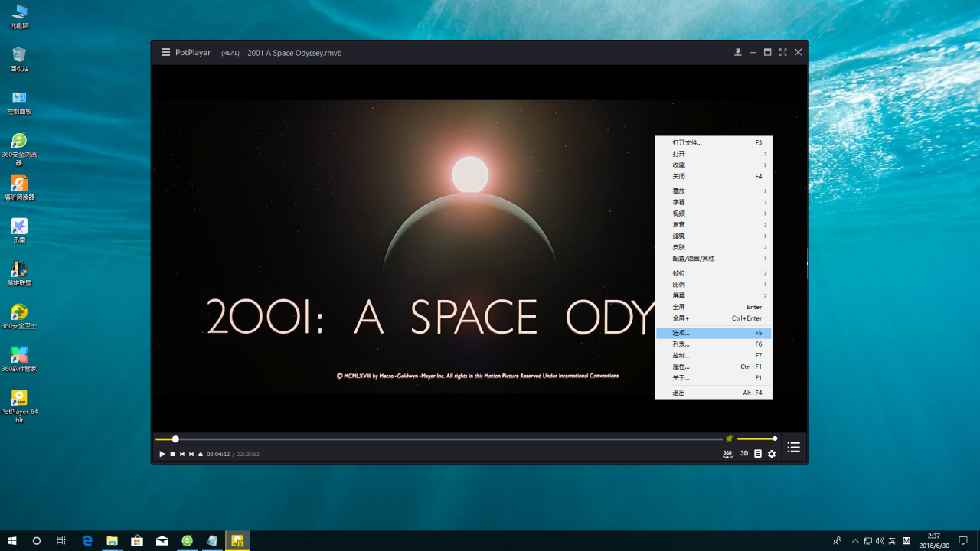Toggle fullscreen via title bar icon
The width and height of the screenshot is (980, 551).
[782, 53]
